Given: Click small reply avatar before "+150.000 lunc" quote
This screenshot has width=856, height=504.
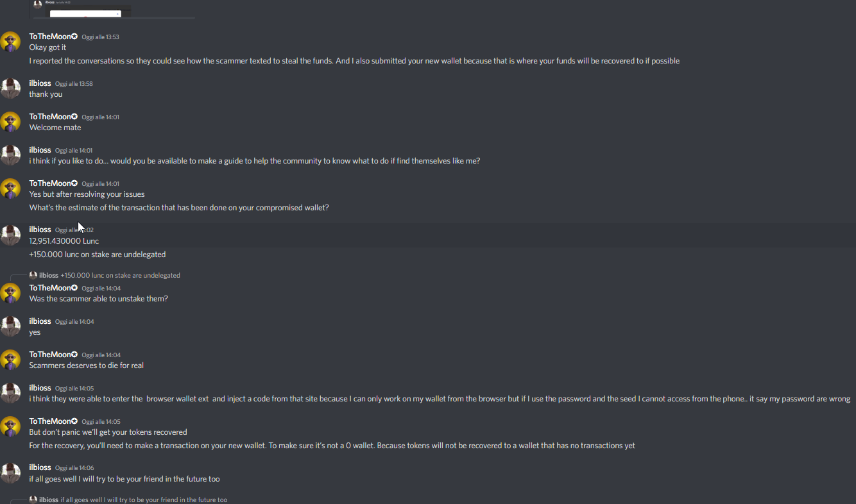Looking at the screenshot, I should [x=33, y=275].
